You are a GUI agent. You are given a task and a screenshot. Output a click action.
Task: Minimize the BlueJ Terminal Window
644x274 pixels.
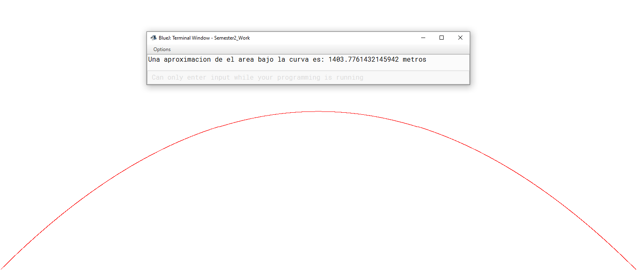(423, 38)
